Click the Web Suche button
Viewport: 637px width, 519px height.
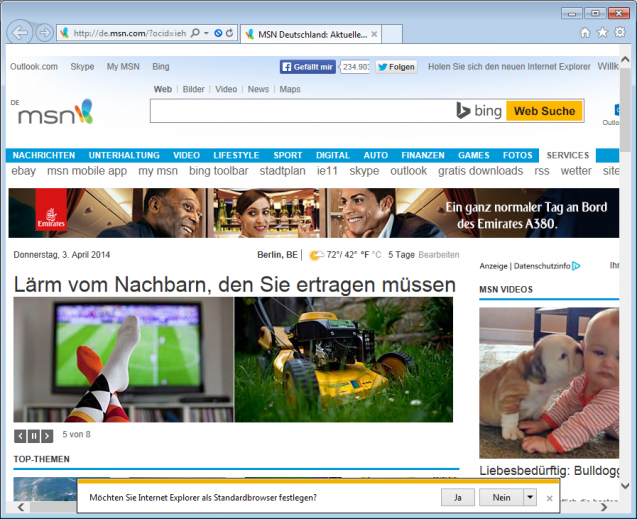pos(544,111)
